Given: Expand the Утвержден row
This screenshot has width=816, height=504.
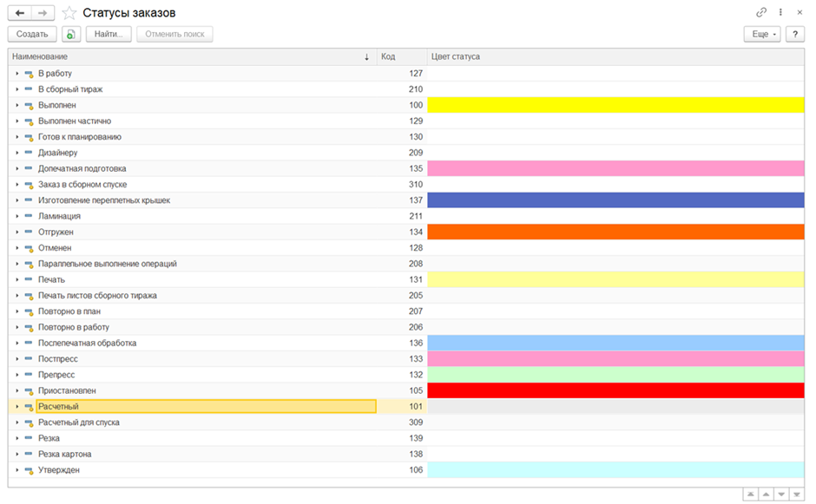Looking at the screenshot, I should tap(16, 470).
